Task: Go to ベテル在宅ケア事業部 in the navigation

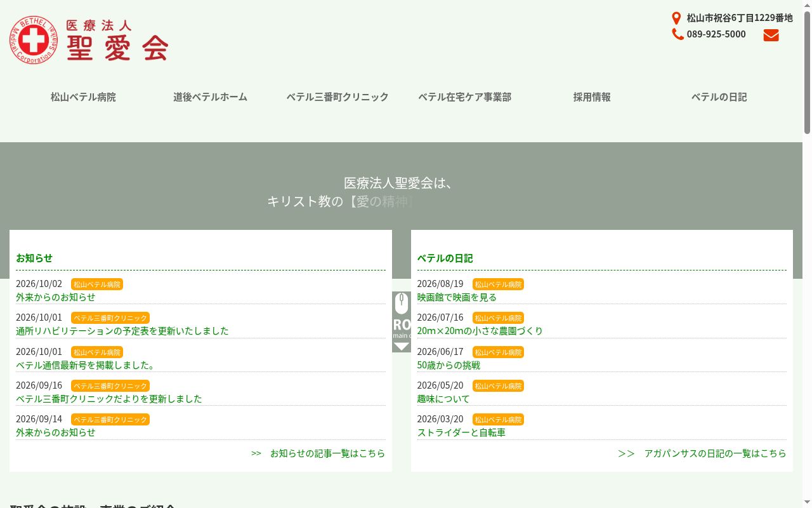Action: [x=464, y=97]
